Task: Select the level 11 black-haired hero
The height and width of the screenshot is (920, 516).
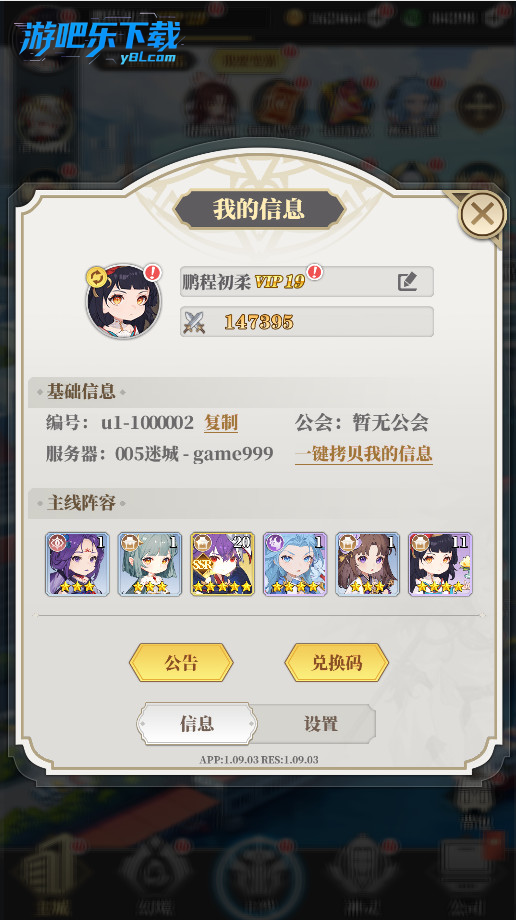Action: coord(440,564)
